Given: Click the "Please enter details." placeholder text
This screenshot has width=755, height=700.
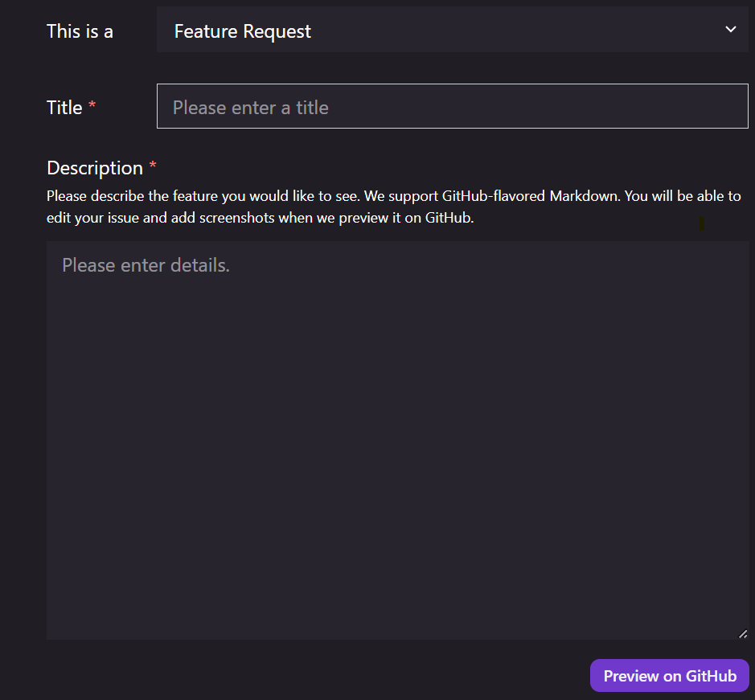Looking at the screenshot, I should [146, 265].
